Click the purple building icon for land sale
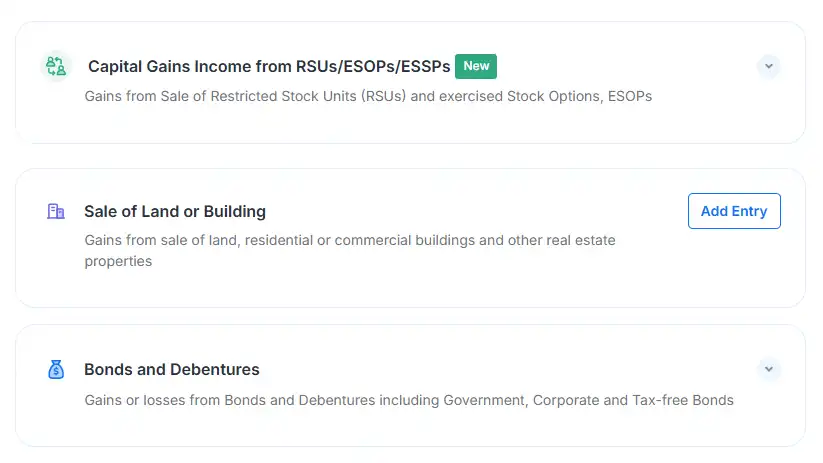823x463 pixels. [56, 211]
